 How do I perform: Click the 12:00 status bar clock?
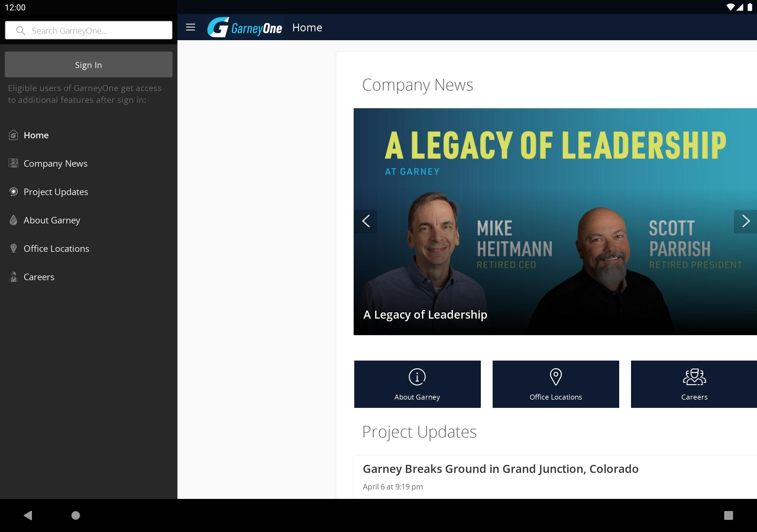15,7
